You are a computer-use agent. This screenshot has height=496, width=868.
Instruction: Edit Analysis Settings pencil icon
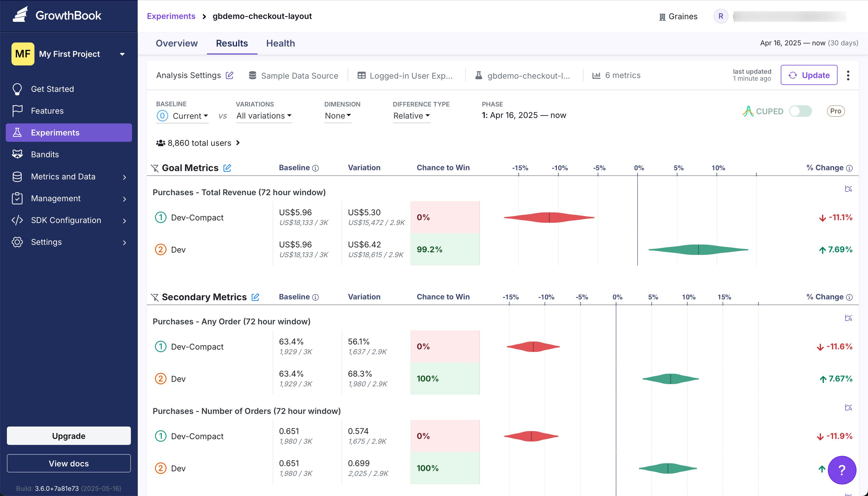point(230,75)
